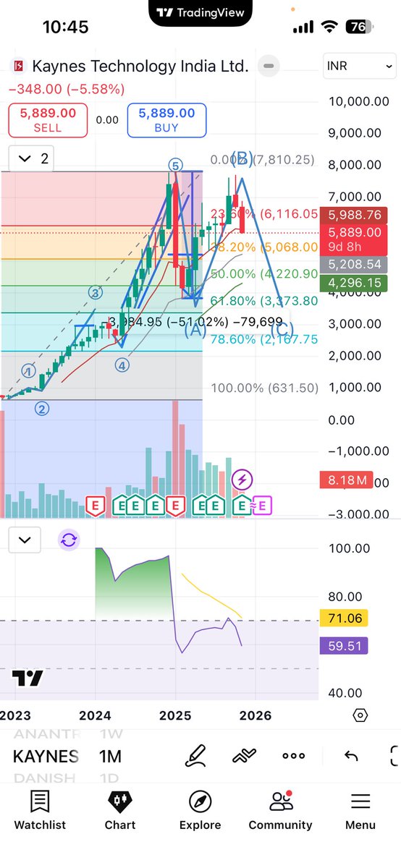Viewport: 401px width, 868px height.
Task: Tap the 4,296.15 green price label
Action: tap(355, 284)
